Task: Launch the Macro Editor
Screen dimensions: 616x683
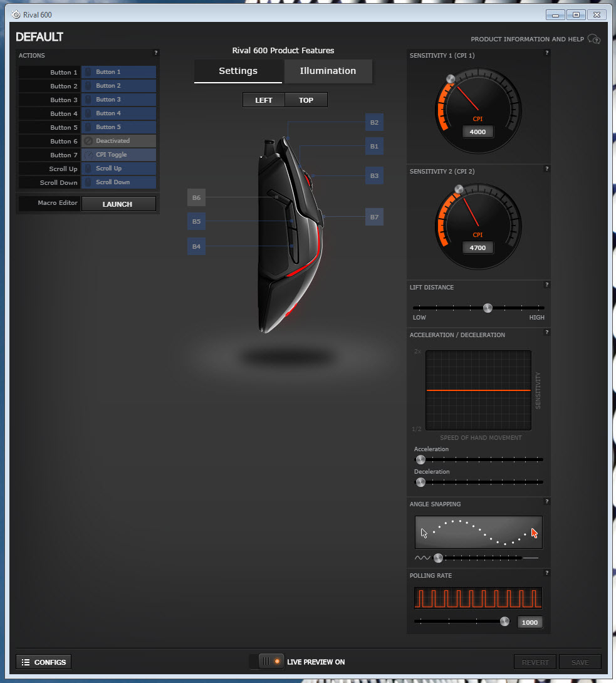Action: tap(118, 204)
